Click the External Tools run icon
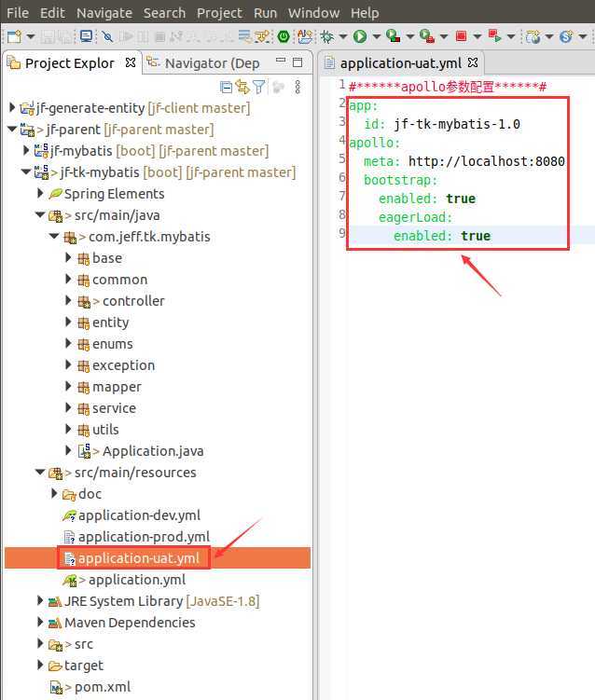This screenshot has height=700, width=595. coord(427,36)
